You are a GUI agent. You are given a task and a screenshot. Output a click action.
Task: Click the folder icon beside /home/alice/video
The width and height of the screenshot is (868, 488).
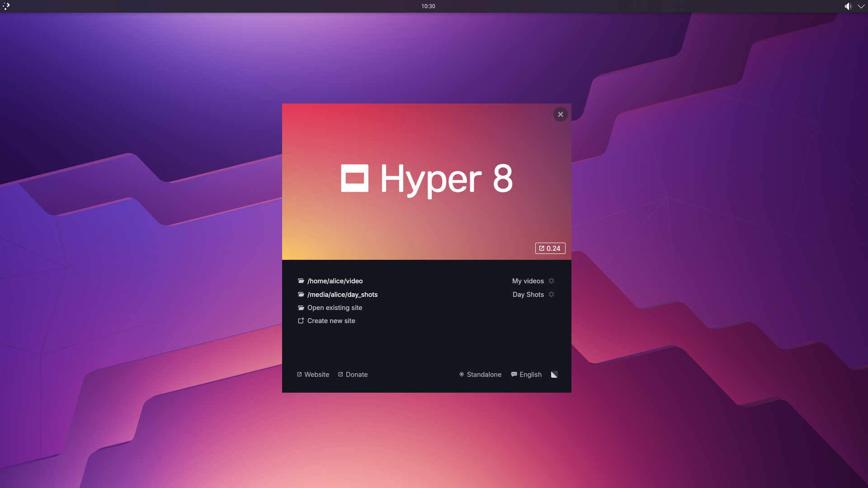point(301,281)
